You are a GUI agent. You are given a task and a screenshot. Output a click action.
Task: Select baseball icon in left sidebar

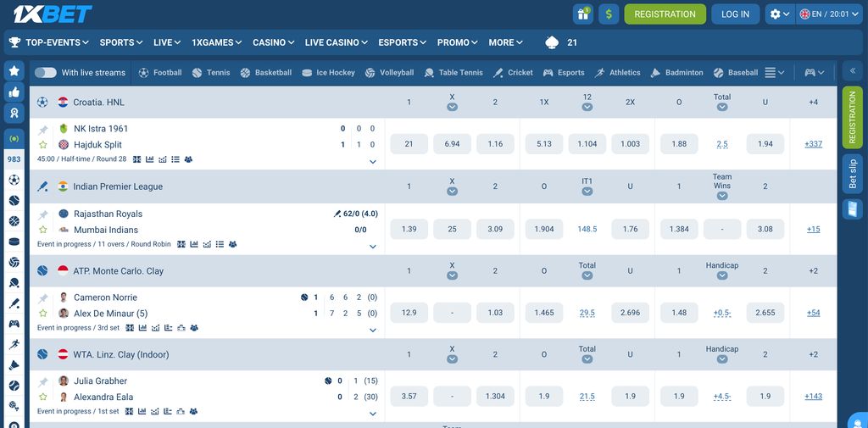tap(14, 386)
